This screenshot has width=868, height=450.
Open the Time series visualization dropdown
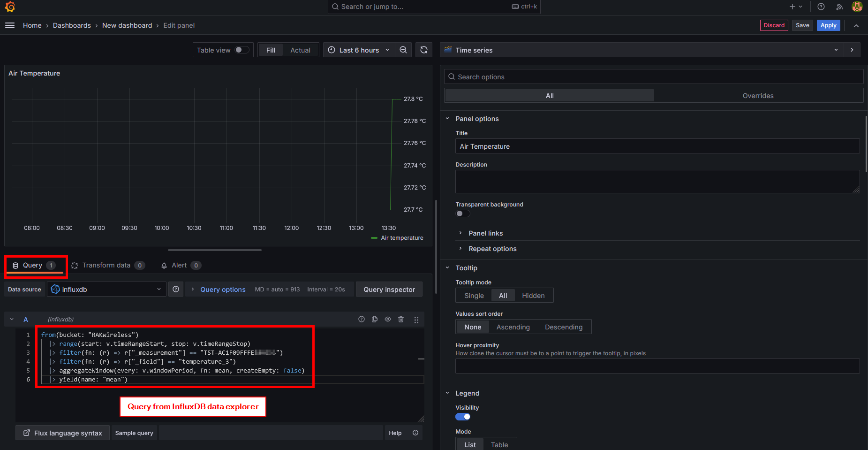tap(642, 50)
